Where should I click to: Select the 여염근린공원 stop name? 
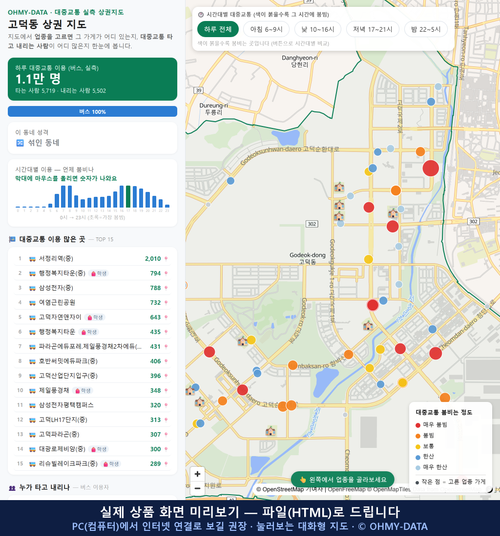click(x=57, y=303)
